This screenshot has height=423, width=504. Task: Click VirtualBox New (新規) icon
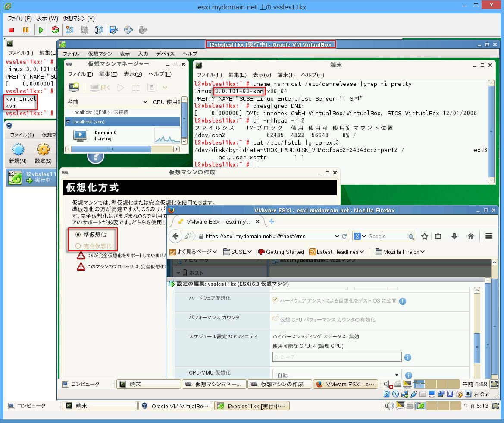(18, 153)
